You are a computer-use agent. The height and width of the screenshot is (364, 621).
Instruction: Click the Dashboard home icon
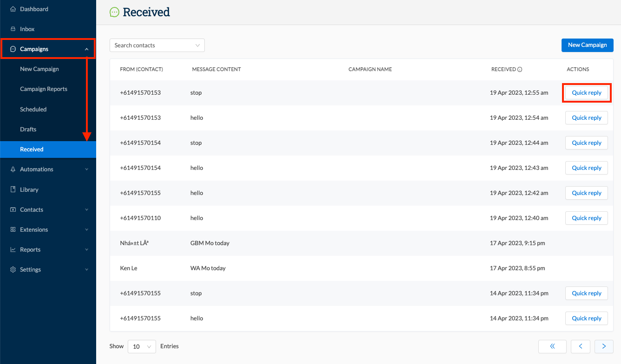[13, 9]
